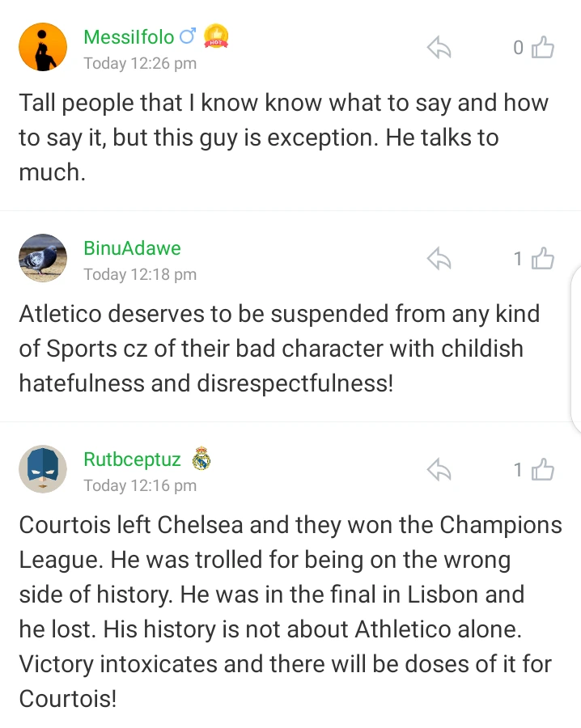This screenshot has width=581, height=728.
Task: Like BinuAdawe's comment with thumbs up
Action: (543, 259)
